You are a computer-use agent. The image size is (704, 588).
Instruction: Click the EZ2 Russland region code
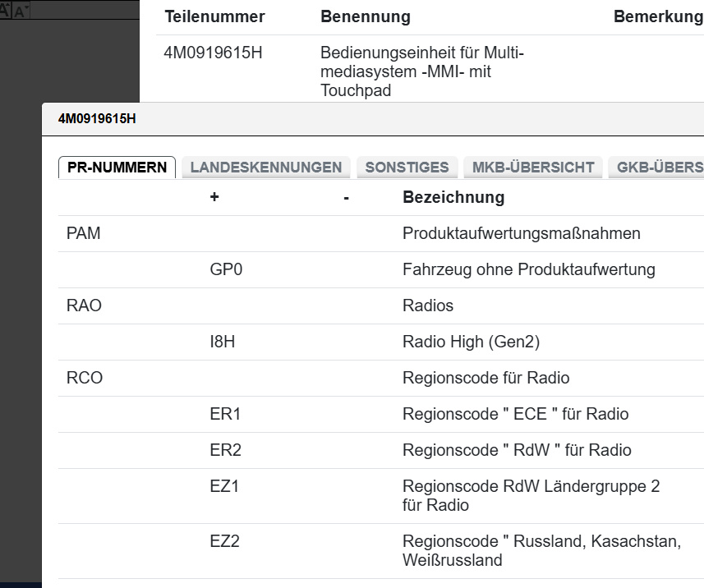(224, 541)
